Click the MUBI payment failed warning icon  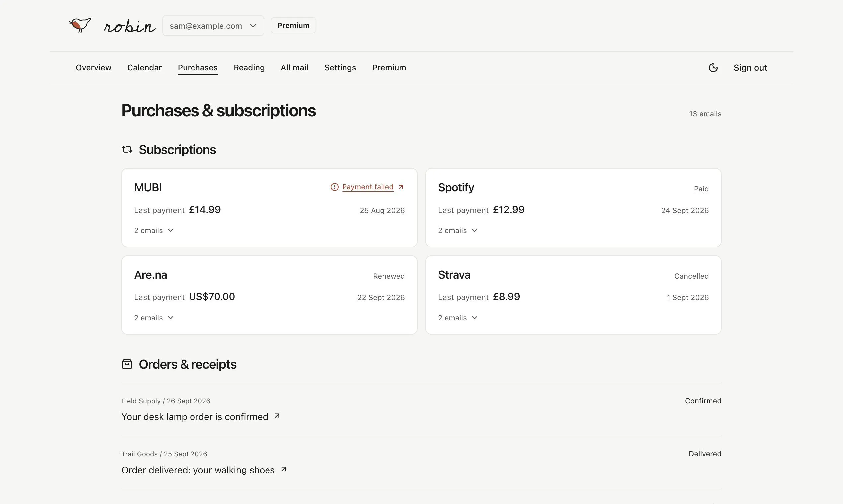[334, 187]
